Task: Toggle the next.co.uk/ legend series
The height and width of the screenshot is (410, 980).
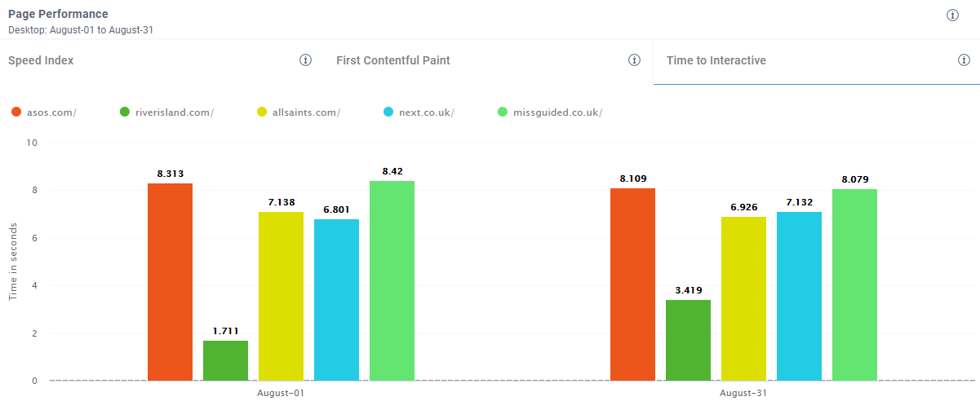Action: (x=419, y=112)
